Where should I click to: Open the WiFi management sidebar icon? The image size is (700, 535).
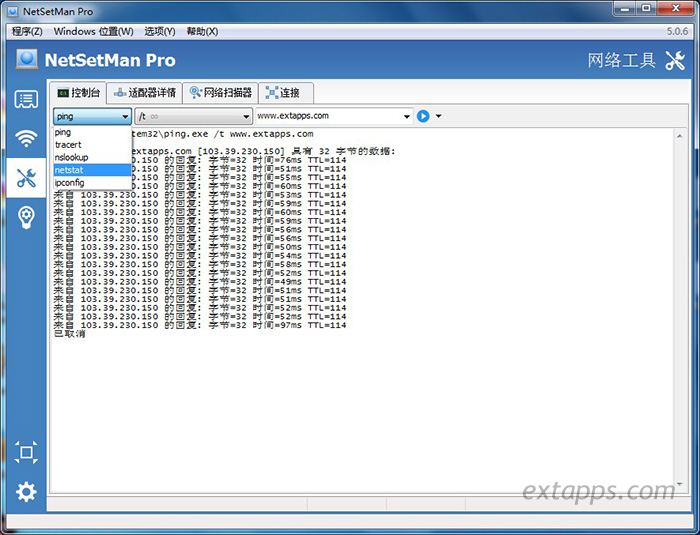(26, 138)
